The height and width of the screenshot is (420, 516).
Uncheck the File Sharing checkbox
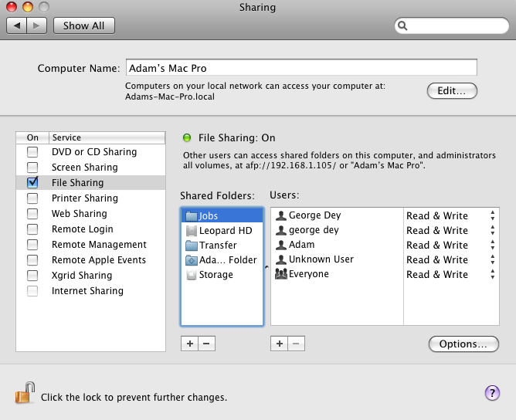click(32, 182)
